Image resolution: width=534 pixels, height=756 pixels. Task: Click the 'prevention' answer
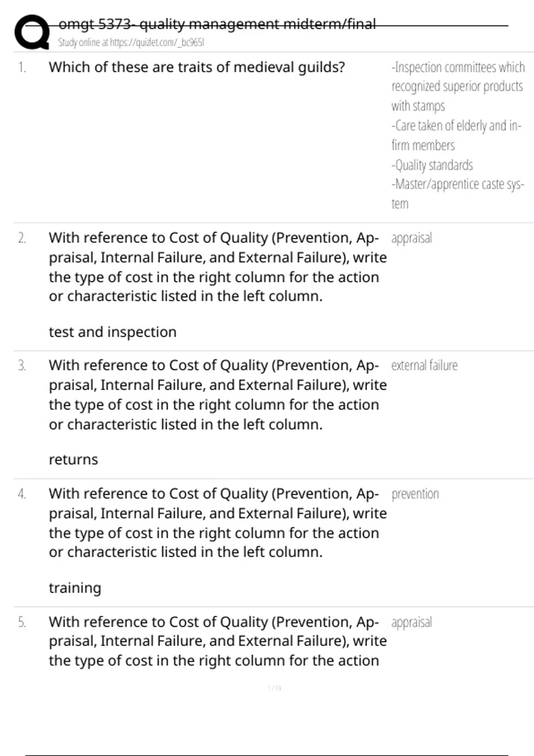tap(415, 494)
